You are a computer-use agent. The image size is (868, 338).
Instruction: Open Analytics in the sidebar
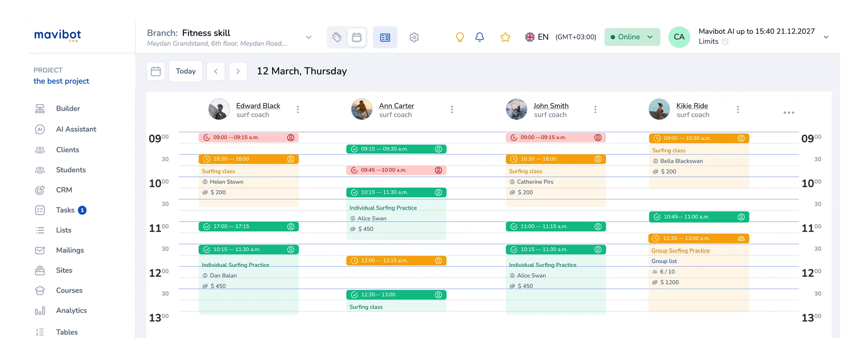click(71, 310)
